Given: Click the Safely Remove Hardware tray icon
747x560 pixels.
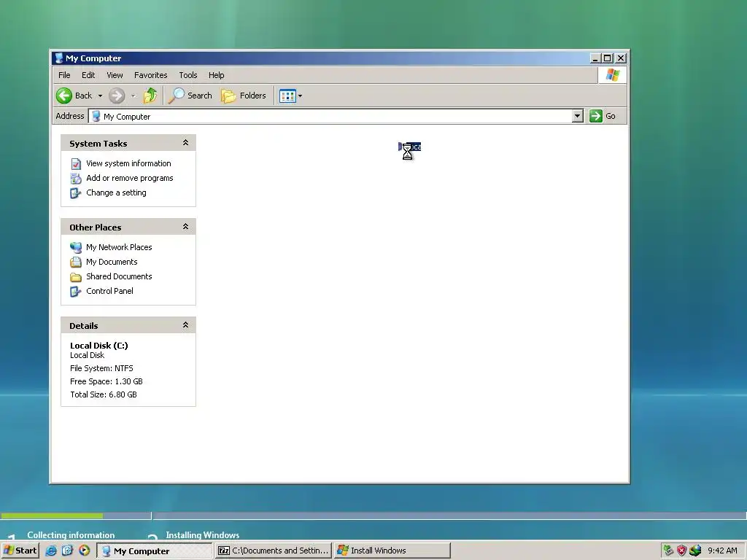Looking at the screenshot, I should (668, 551).
